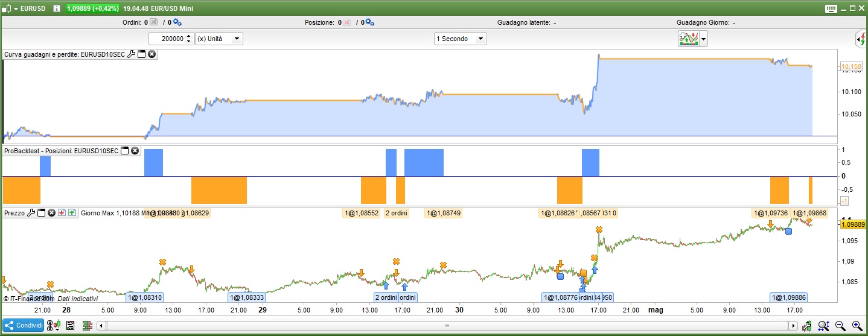This screenshot has height=336, width=868.
Task: Click the horizontal chart scrollbar thumb
Action: coord(448,326)
